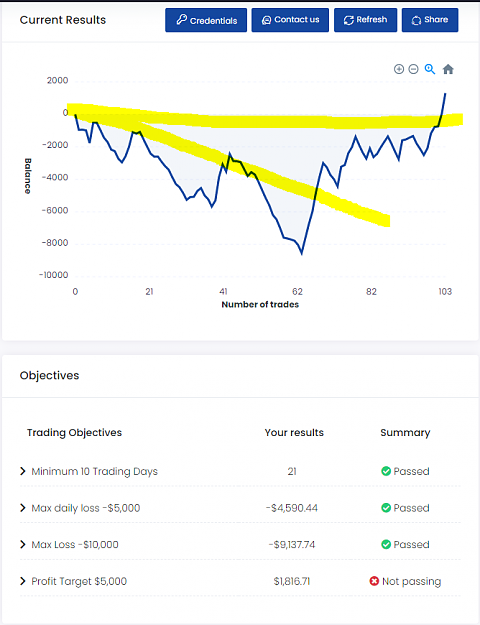480x625 pixels.
Task: Click the Contact us button
Action: tap(290, 20)
